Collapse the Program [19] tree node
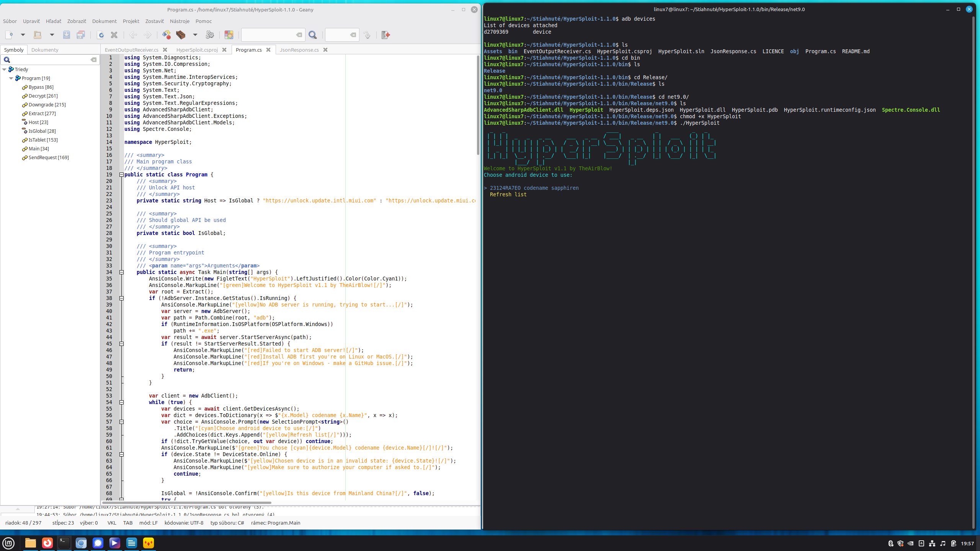The height and width of the screenshot is (551, 980). click(x=11, y=78)
